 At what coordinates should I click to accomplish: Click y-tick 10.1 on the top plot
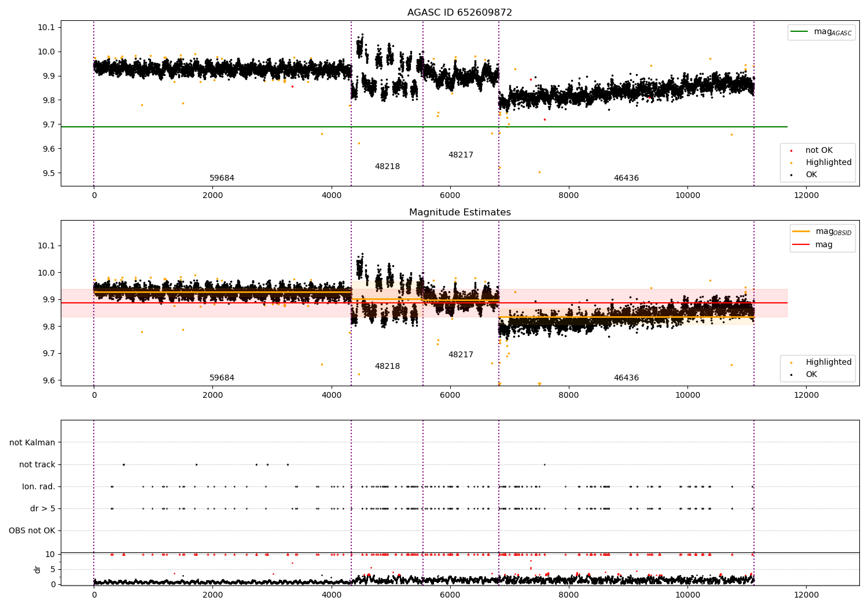coord(47,27)
